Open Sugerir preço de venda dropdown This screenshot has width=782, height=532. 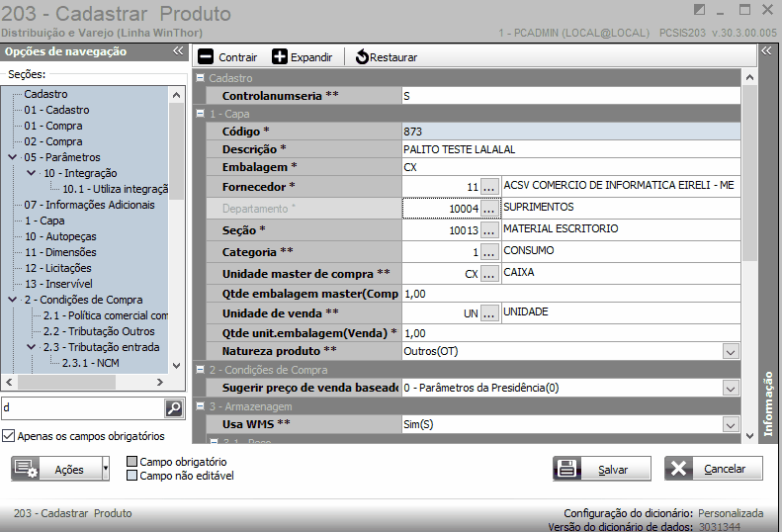(731, 389)
